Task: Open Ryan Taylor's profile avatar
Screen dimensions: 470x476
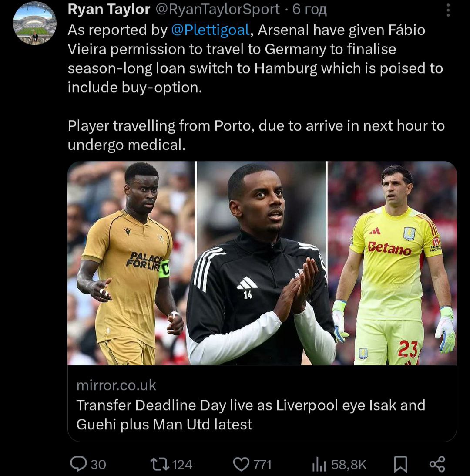Action: 34,23
